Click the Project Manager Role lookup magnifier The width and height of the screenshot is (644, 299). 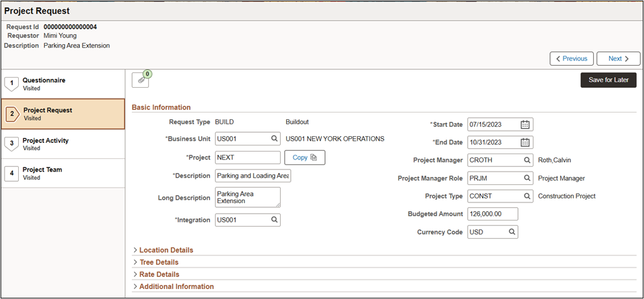(x=527, y=178)
